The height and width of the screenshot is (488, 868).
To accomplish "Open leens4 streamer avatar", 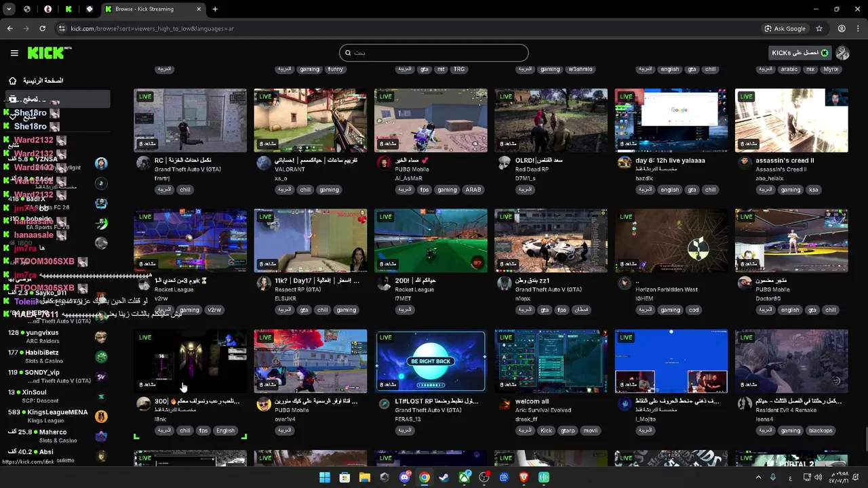I will pos(745,404).
